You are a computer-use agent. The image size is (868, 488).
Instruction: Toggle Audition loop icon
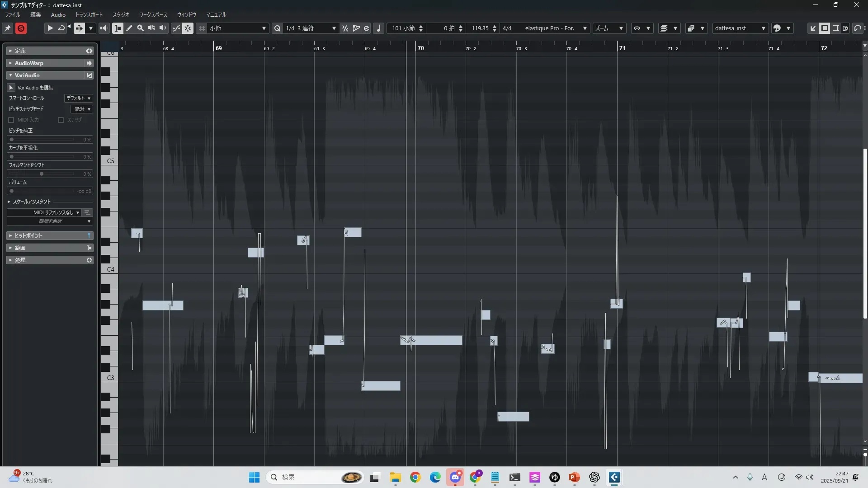61,28
